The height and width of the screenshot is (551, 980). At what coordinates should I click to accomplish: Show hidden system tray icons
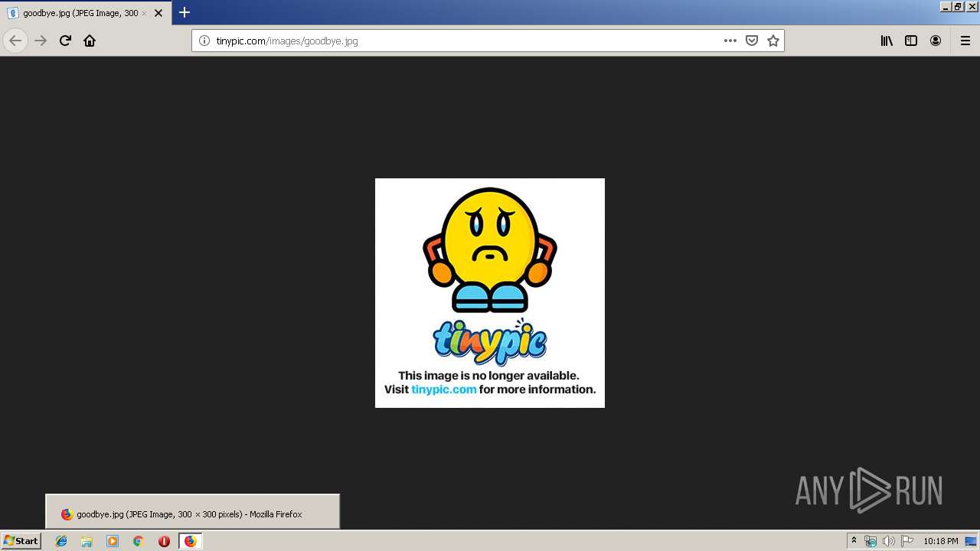point(854,541)
